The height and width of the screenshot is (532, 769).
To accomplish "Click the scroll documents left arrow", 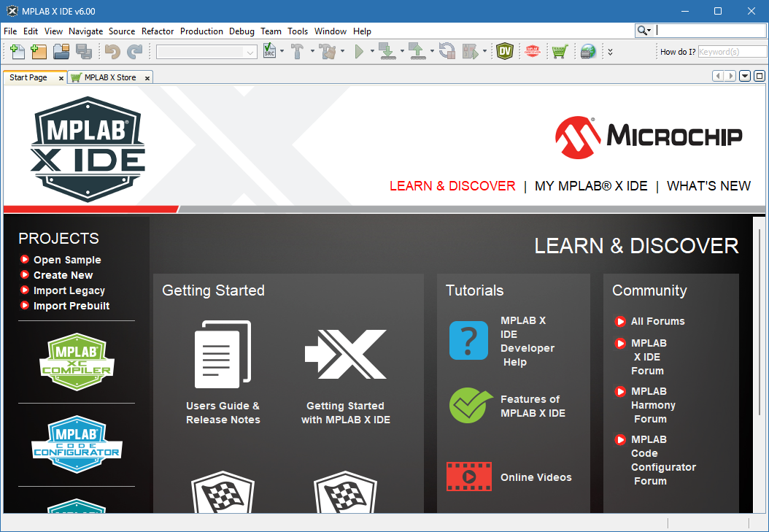I will point(718,76).
